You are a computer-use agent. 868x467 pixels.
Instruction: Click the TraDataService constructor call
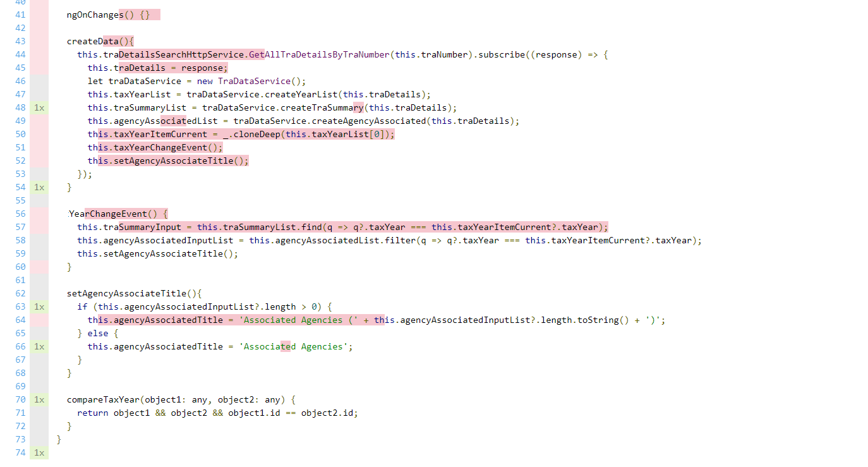tap(262, 81)
